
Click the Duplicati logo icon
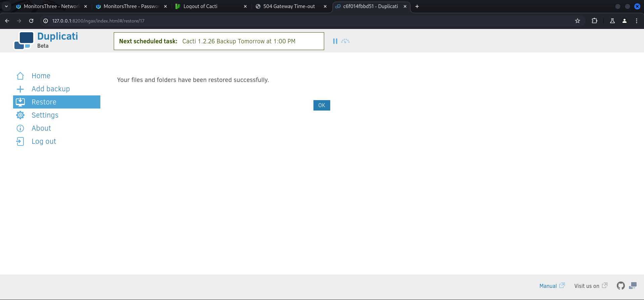click(x=23, y=41)
